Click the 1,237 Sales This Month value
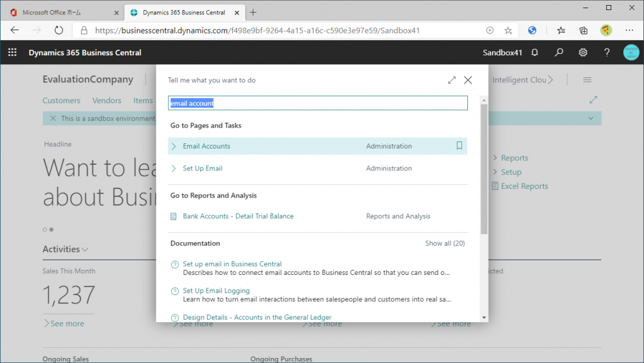Viewport: 644px width, 363px height. point(69,295)
